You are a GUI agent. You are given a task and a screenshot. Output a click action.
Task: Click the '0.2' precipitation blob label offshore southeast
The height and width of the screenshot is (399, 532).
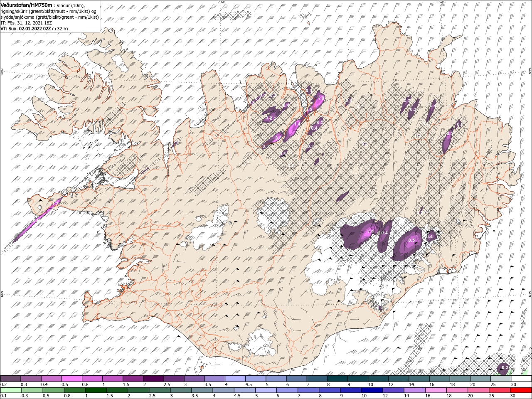(x=505, y=367)
